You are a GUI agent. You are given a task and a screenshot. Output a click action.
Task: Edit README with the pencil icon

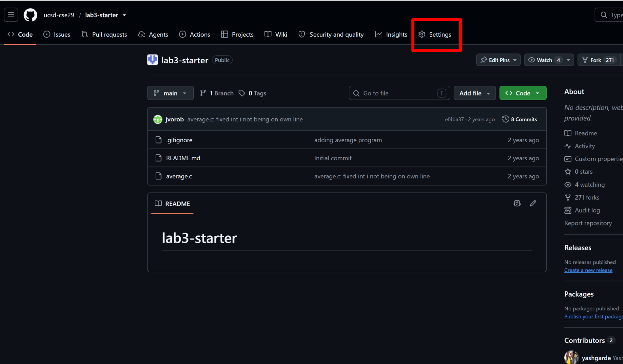point(533,203)
